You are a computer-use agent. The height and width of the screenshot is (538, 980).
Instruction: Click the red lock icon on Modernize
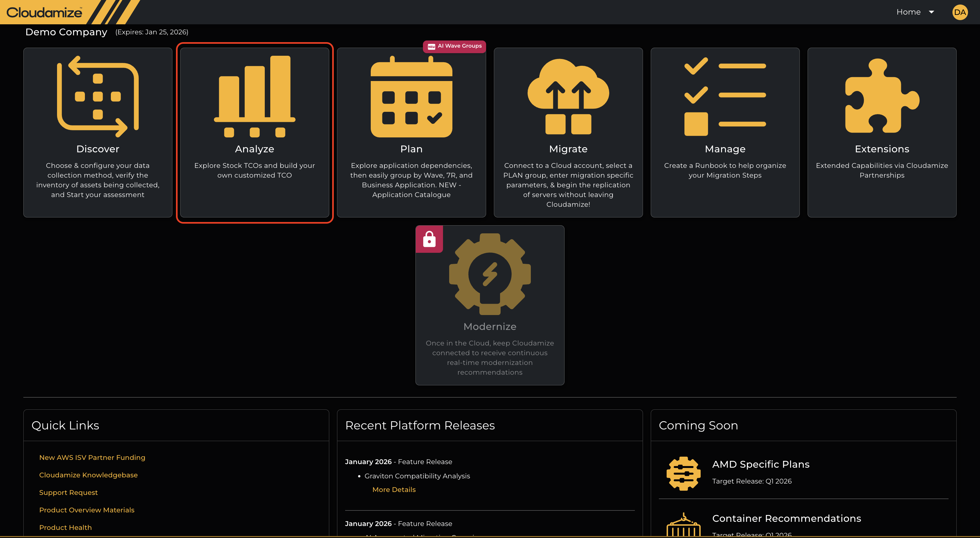pos(429,239)
